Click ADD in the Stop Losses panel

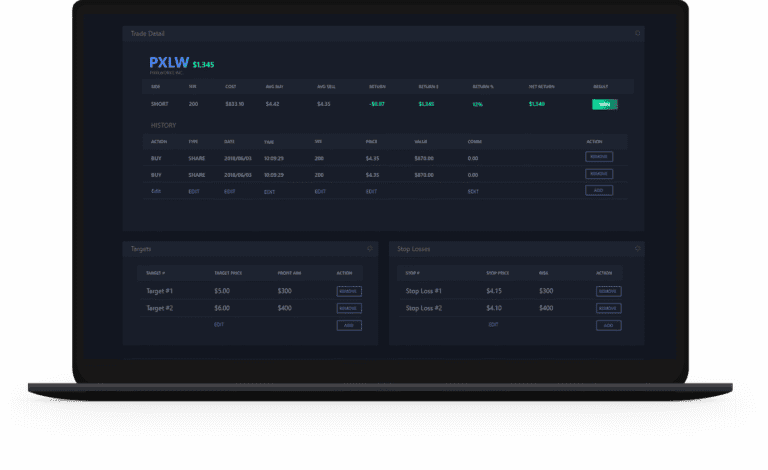(609, 326)
